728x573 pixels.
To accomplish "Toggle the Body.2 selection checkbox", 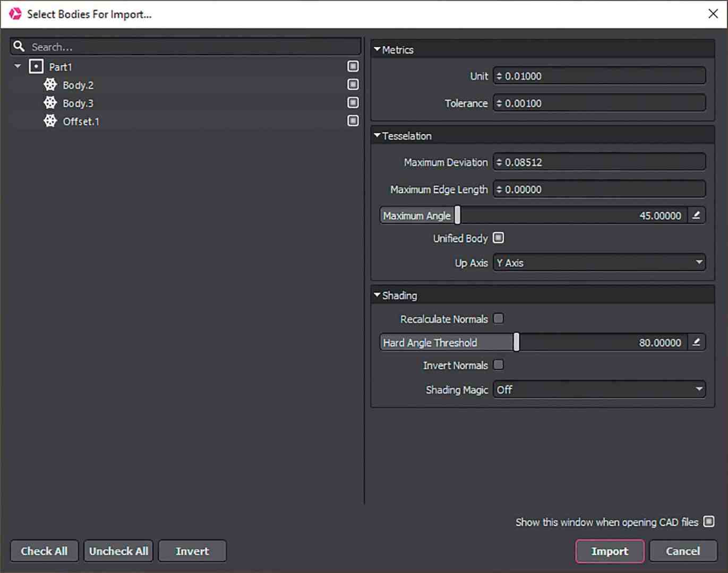I will tap(353, 84).
